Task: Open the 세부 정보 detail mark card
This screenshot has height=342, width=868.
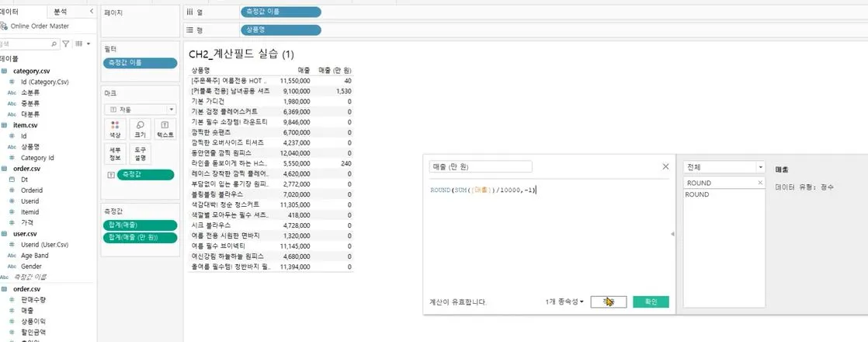Action: (x=115, y=154)
